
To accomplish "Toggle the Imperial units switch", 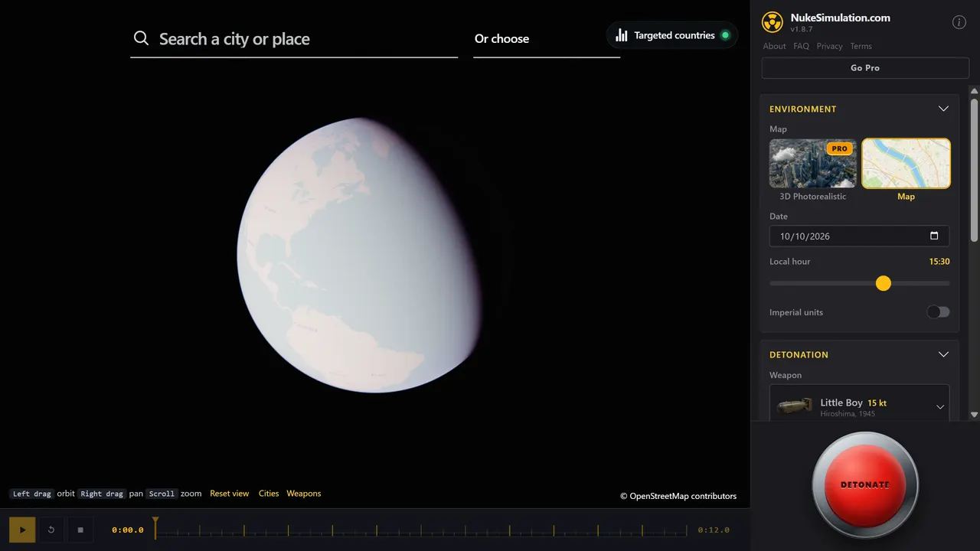I will [x=938, y=312].
